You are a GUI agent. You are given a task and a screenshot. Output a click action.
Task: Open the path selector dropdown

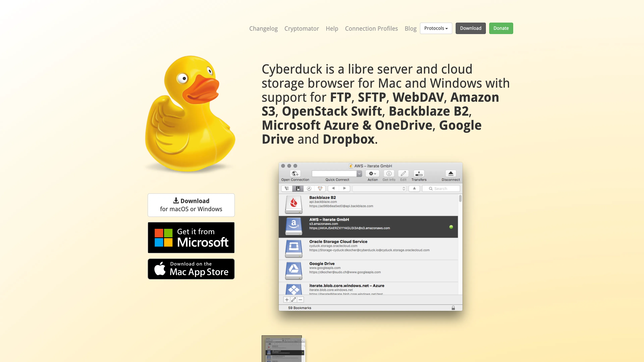coord(379,188)
